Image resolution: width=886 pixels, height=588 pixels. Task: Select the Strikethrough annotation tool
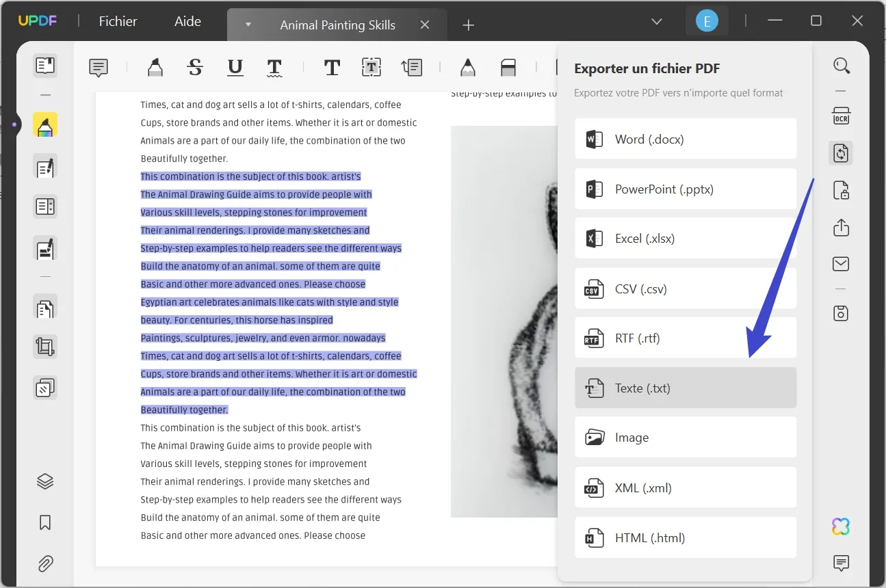[x=195, y=67]
